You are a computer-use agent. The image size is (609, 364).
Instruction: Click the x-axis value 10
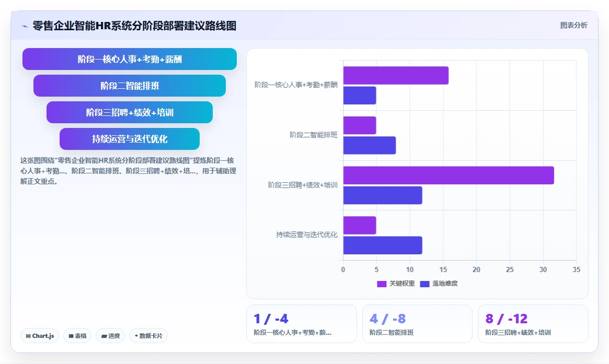pyautogui.click(x=410, y=269)
